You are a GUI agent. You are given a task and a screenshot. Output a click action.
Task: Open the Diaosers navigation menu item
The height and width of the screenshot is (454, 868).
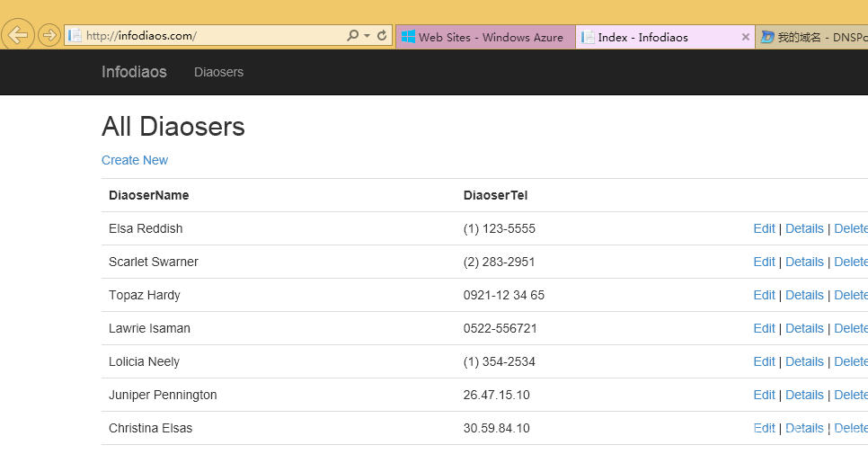coord(218,72)
